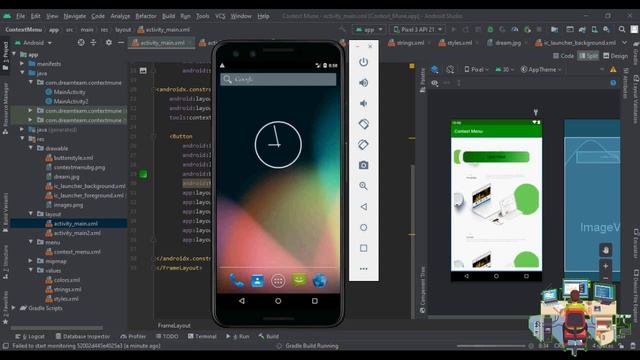Zoom in design view with plus button
Image resolution: width=640 pixels, height=360 pixels.
606,266
